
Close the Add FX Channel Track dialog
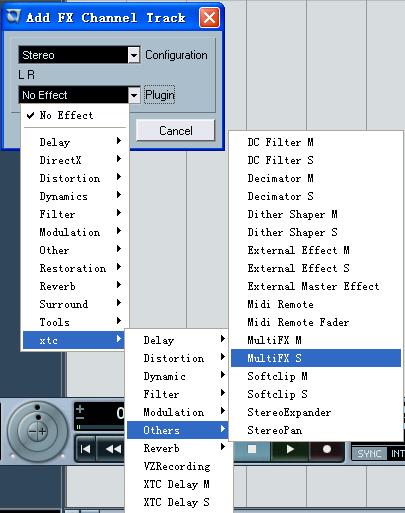(209, 17)
